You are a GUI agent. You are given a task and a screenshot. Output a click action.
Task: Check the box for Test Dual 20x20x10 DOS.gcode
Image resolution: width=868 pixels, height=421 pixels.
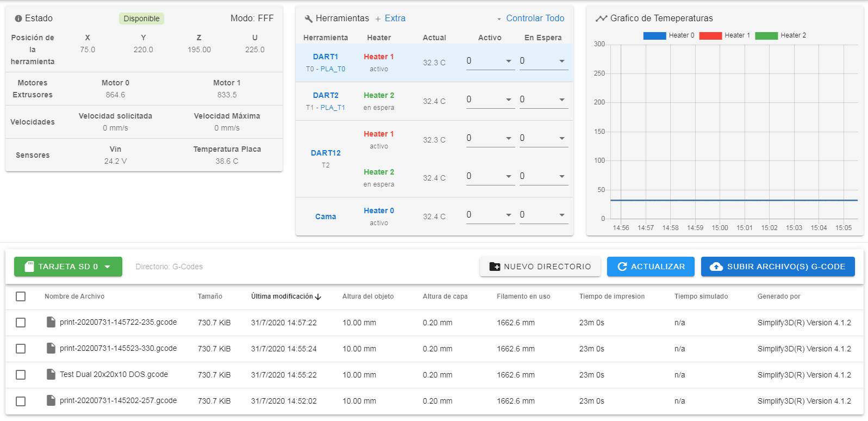[21, 375]
